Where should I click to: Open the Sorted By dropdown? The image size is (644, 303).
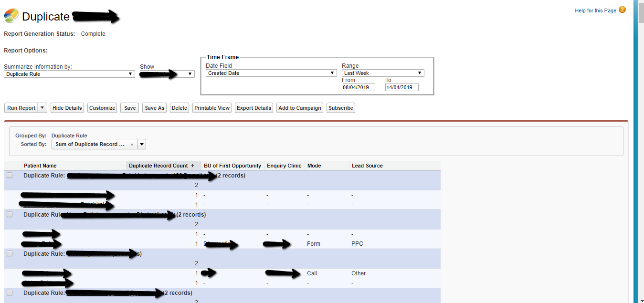pyautogui.click(x=95, y=144)
